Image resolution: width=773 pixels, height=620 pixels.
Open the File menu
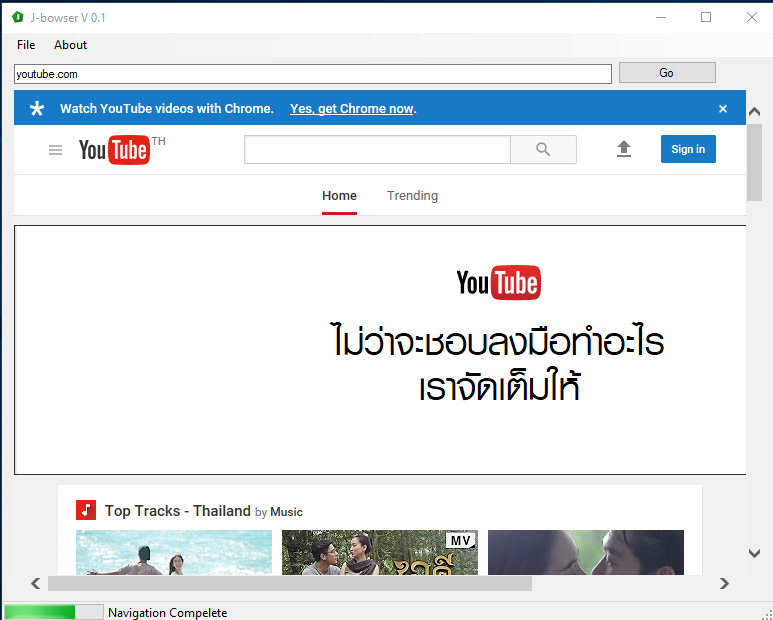[26, 45]
